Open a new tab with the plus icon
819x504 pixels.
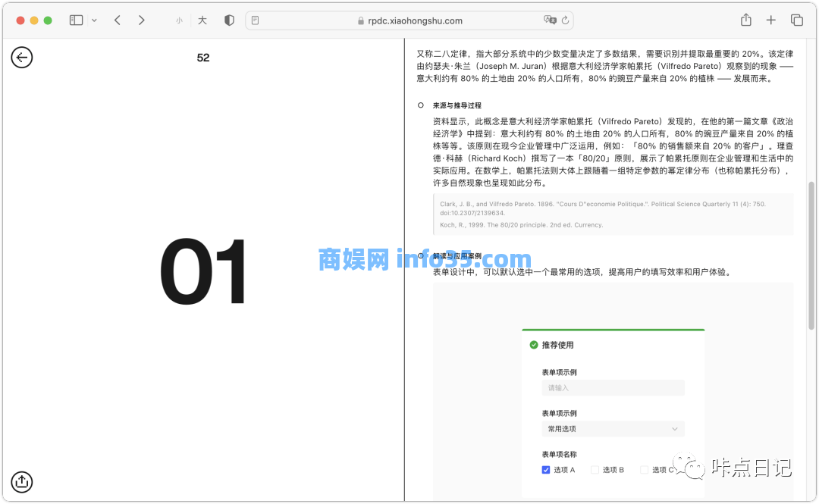click(771, 20)
